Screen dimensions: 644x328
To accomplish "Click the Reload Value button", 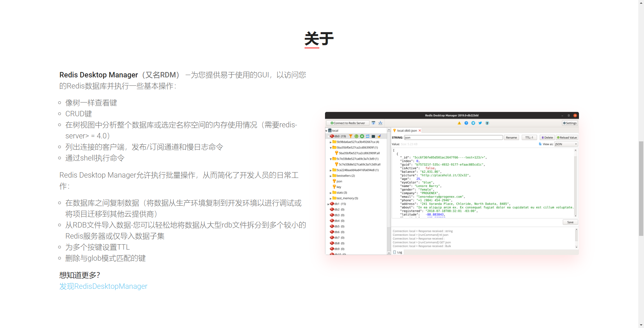I will tap(567, 138).
